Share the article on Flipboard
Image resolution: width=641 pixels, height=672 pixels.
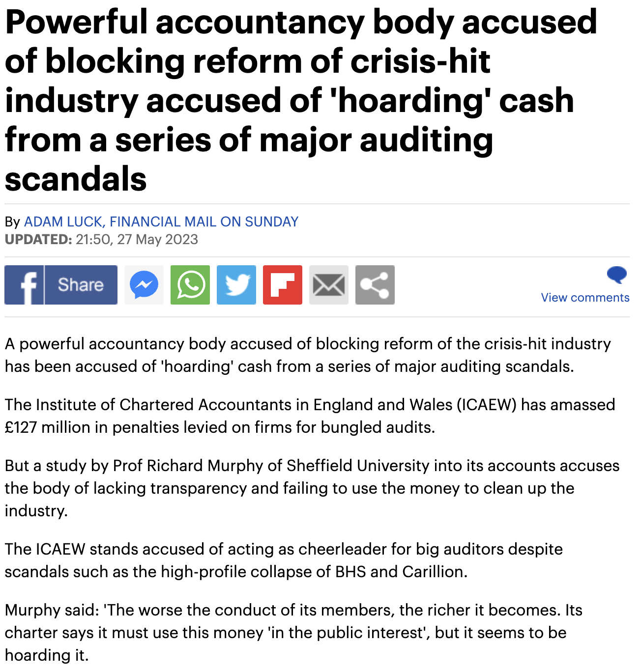[282, 285]
